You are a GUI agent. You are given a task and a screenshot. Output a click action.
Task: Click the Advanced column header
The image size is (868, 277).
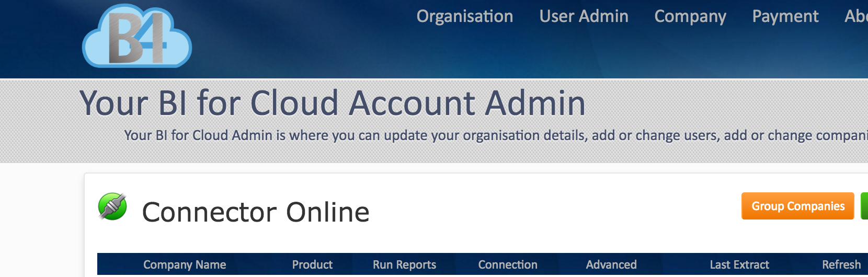pyautogui.click(x=611, y=265)
